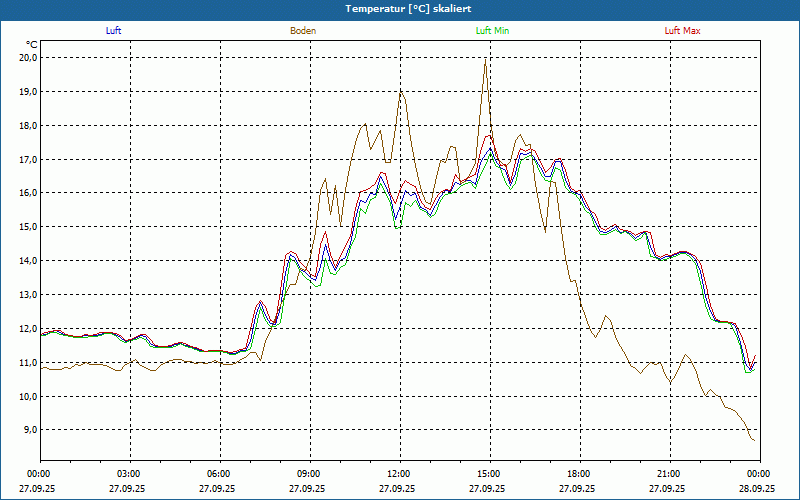
Task: Click the 'Luft Min' legend label
Action: tap(493, 30)
